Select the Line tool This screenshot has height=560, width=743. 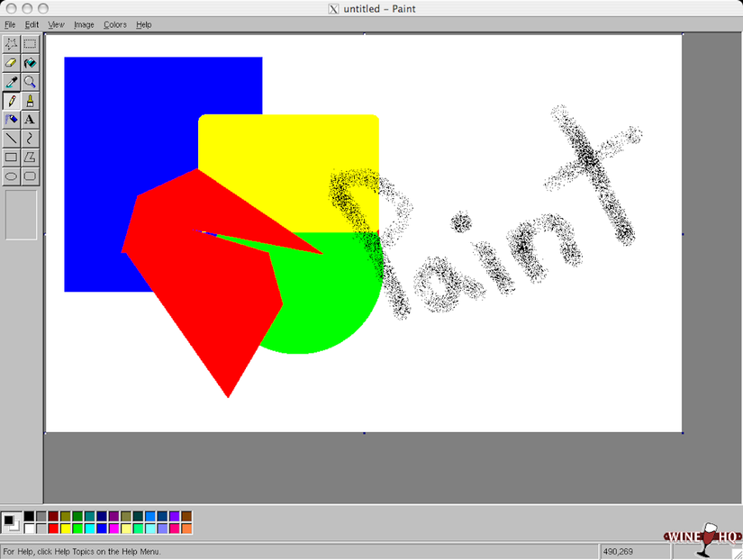tap(10, 138)
